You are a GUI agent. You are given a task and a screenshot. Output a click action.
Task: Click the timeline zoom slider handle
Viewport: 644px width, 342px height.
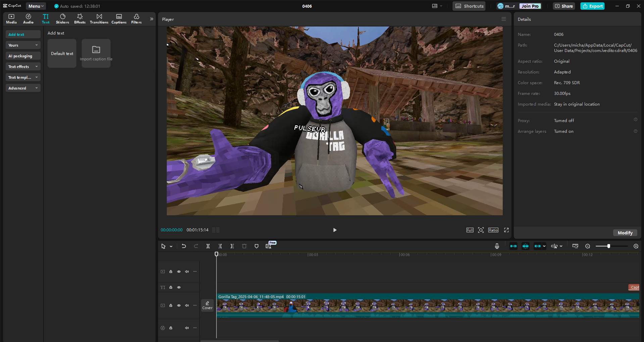pyautogui.click(x=608, y=246)
